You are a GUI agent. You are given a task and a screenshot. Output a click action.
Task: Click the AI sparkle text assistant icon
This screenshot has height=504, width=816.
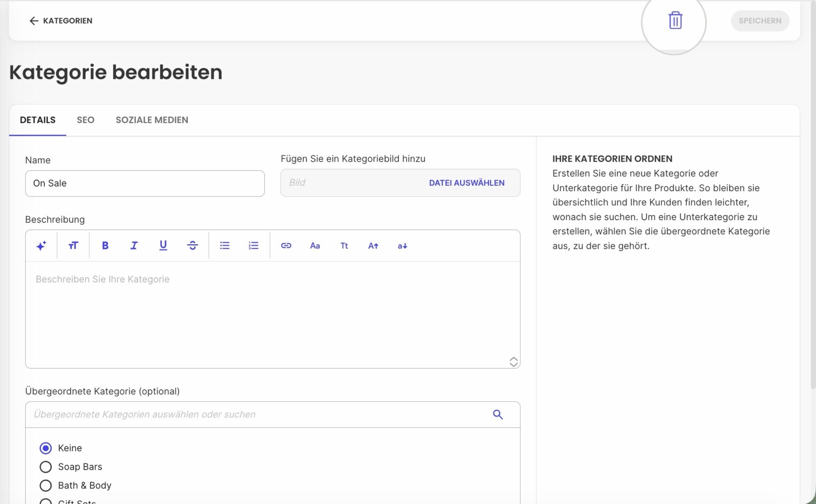point(41,245)
